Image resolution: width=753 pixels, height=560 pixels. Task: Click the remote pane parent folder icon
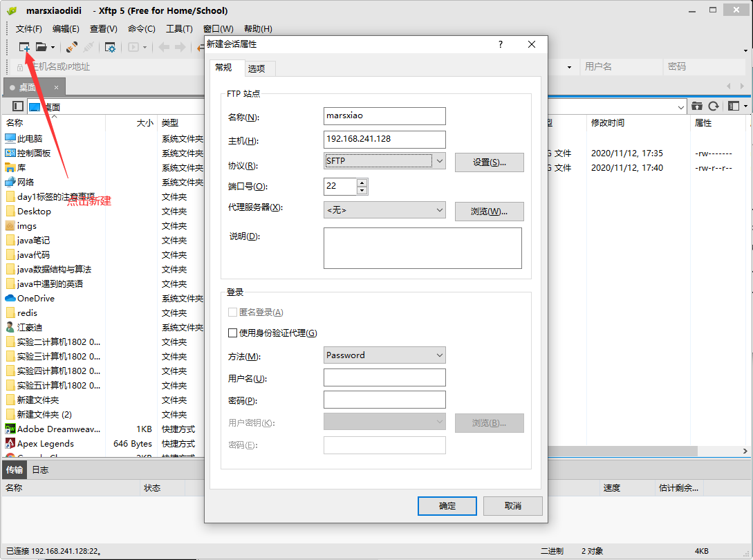[697, 106]
